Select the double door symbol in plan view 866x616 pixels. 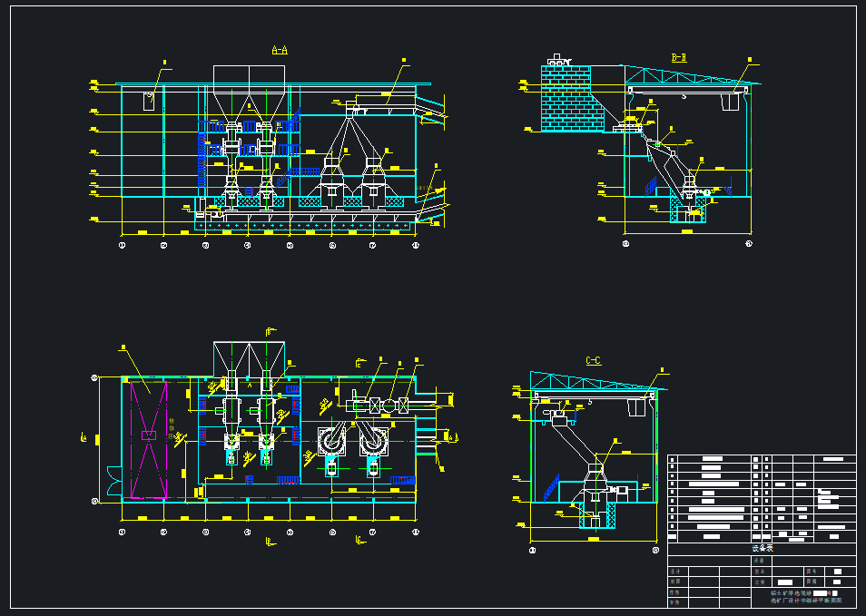(x=114, y=480)
